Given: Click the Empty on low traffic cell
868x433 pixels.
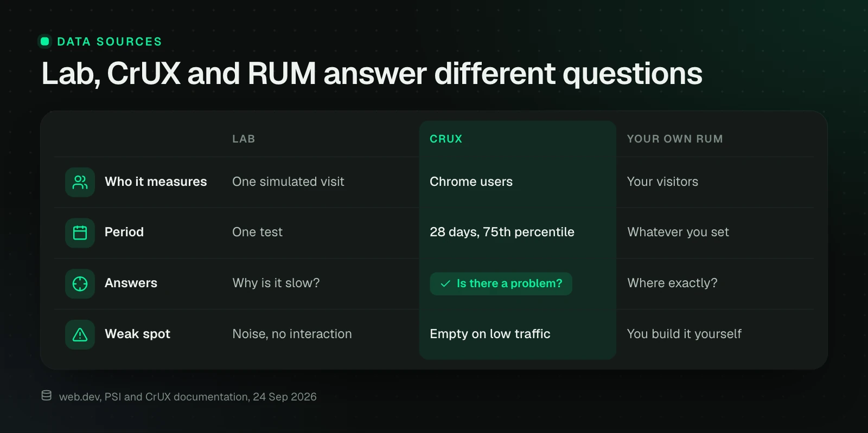Looking at the screenshot, I should [x=490, y=334].
